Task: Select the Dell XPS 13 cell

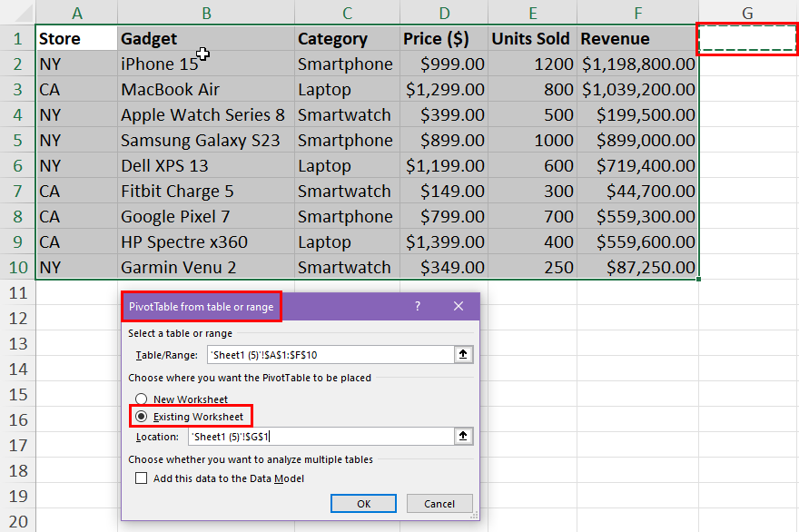Action: pos(206,165)
